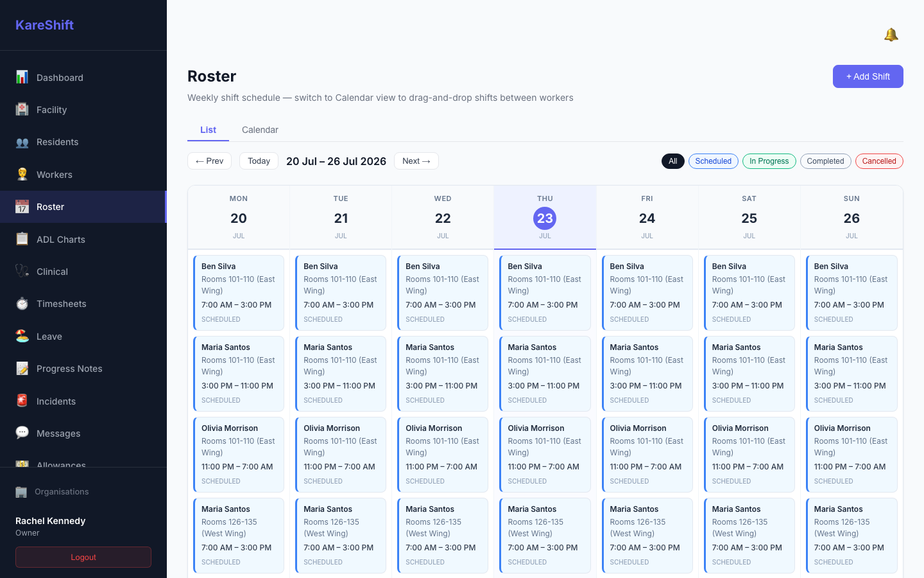Click the Timesheets stopwatch icon
The image size is (924, 578).
(22, 304)
